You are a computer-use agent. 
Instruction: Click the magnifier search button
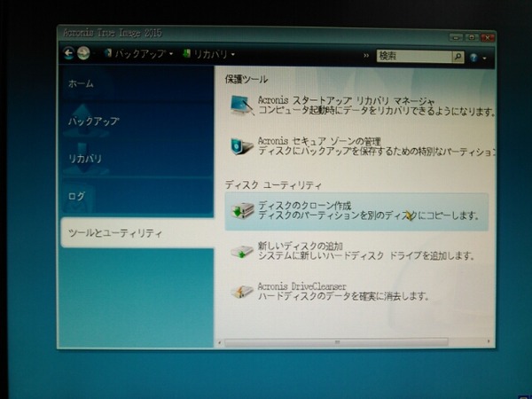[x=458, y=57]
